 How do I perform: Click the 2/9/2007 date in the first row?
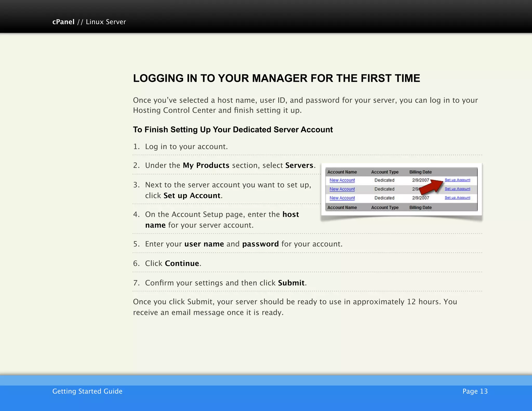421,180
